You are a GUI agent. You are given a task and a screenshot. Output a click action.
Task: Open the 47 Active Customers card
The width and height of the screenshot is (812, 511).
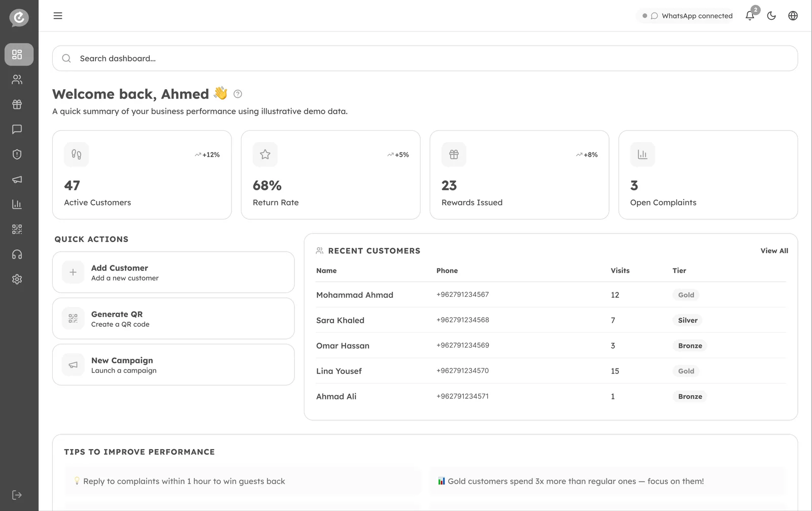[142, 175]
